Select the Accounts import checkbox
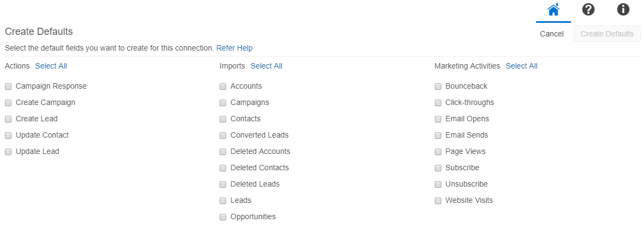Screen dimensions: 644x229 [223, 86]
